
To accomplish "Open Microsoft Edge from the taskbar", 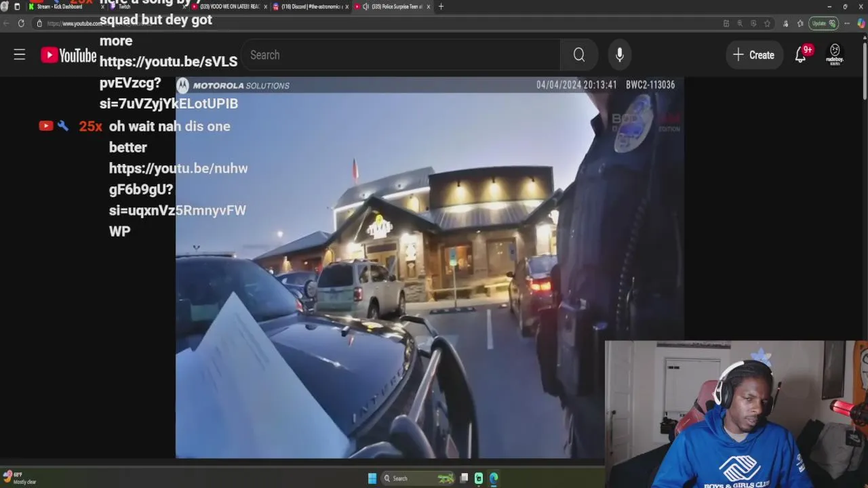I will (x=494, y=479).
